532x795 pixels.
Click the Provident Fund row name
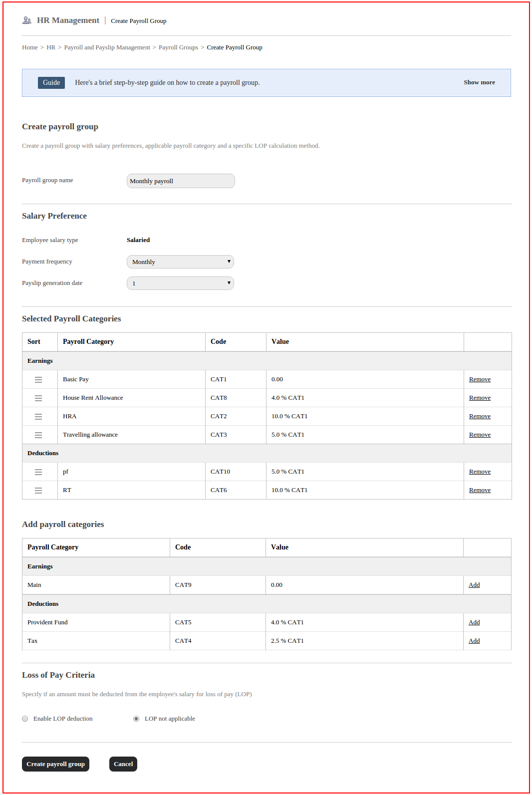click(x=47, y=622)
